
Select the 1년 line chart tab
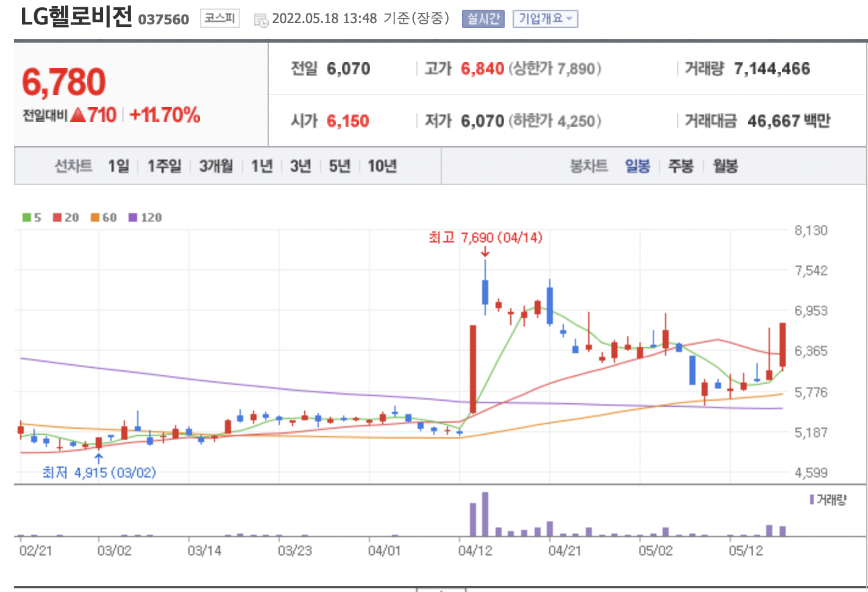click(x=261, y=166)
